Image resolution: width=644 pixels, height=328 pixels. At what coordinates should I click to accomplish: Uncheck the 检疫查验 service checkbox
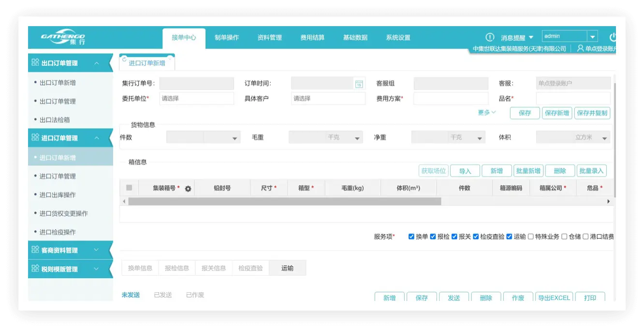pos(476,237)
